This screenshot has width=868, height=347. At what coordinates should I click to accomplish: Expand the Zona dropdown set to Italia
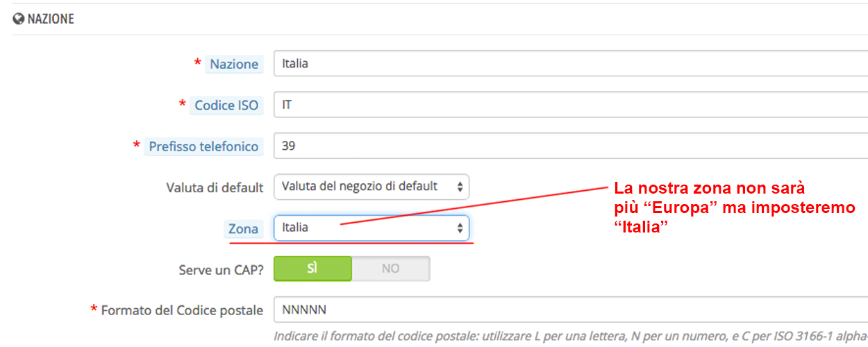coord(372,228)
